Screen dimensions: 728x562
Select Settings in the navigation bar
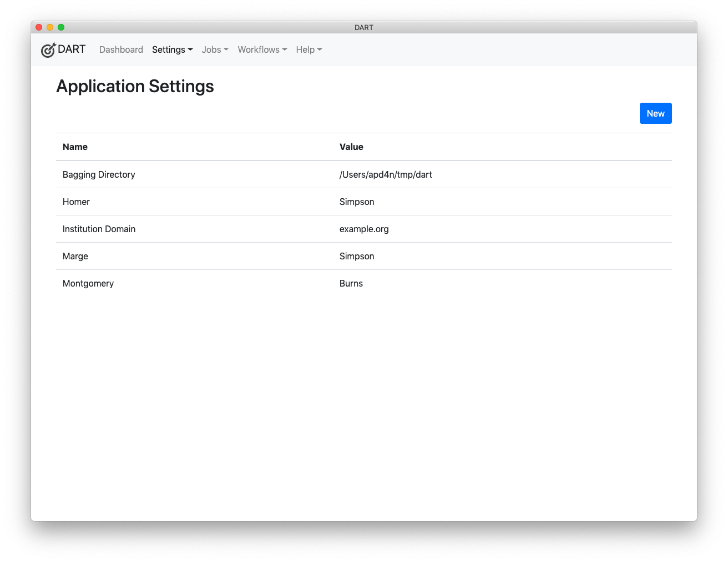(172, 49)
